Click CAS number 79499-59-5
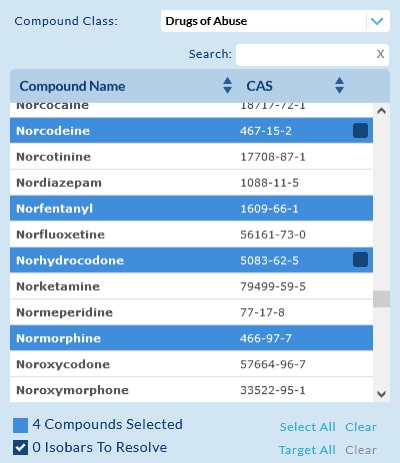Viewport: 400px width, 463px height. click(273, 286)
